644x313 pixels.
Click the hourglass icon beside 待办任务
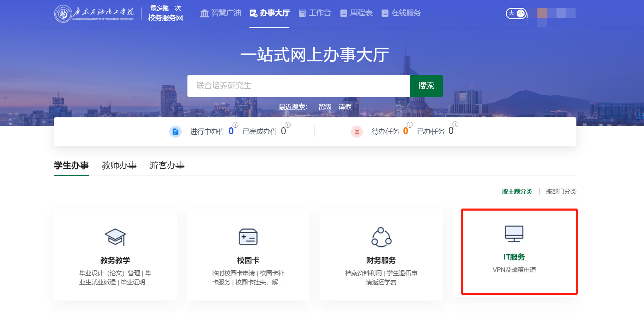[357, 132]
